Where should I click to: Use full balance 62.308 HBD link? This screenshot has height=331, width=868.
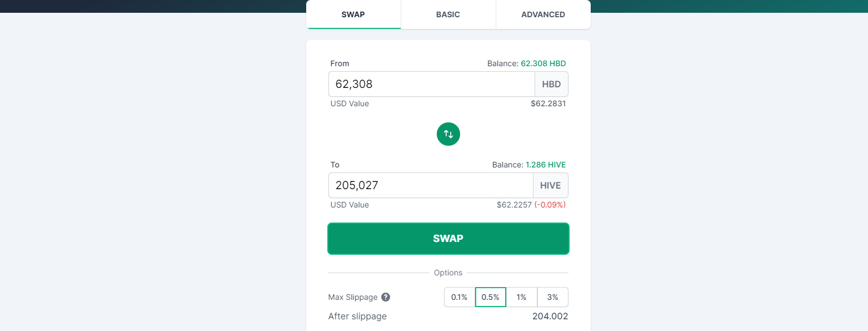543,63
